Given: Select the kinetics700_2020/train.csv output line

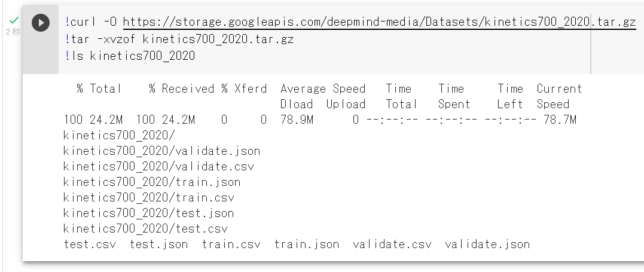Looking at the screenshot, I should 149,198.
